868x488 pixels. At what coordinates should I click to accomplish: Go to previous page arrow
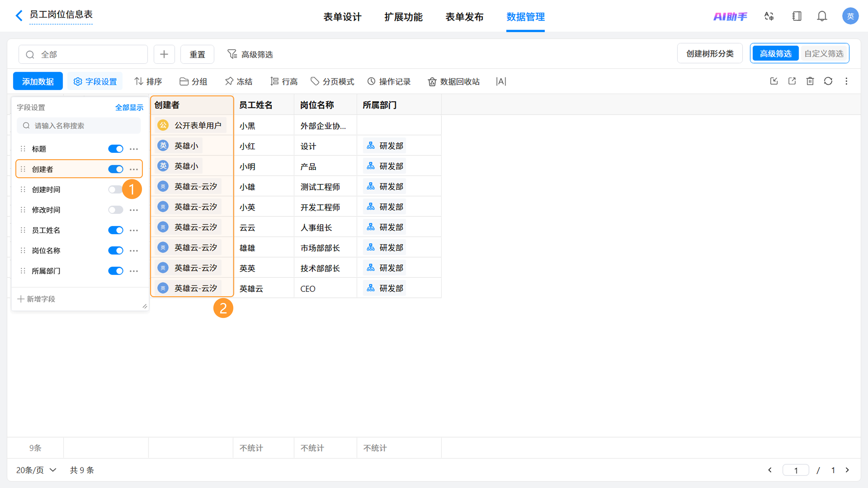[770, 470]
